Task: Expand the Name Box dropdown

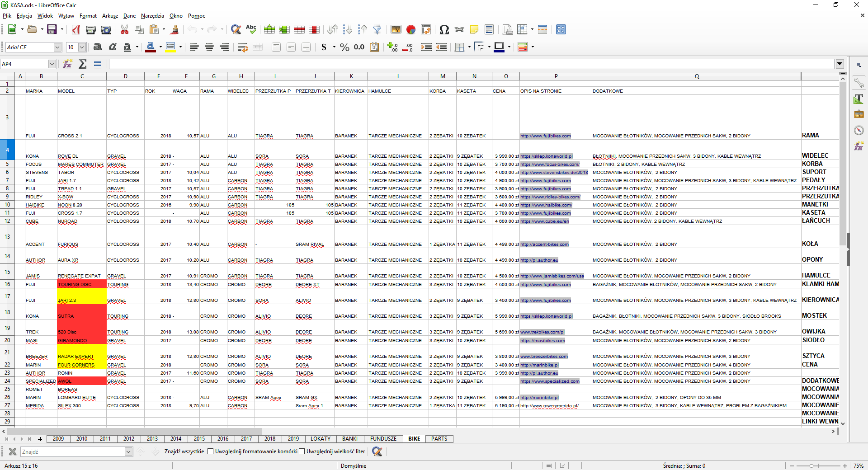Action: coord(52,64)
